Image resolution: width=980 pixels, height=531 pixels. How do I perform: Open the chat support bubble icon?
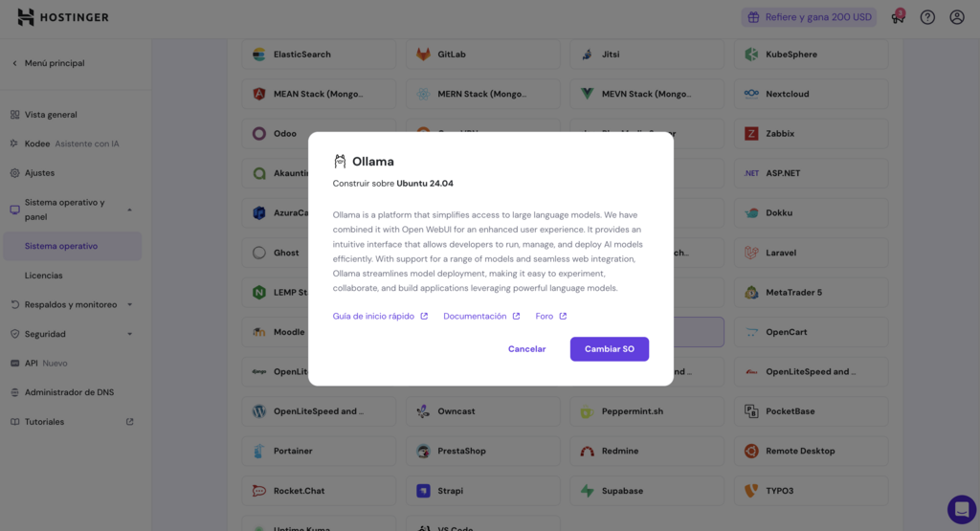pos(961,509)
